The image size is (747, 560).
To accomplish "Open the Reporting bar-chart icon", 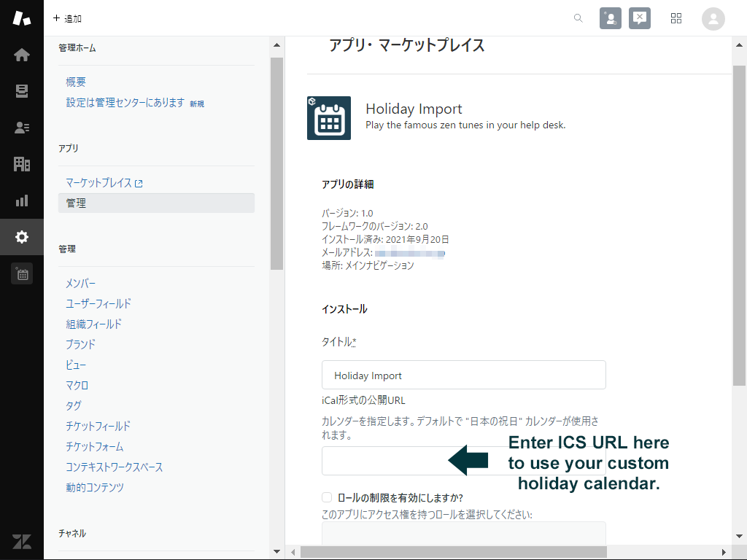I will point(22,201).
